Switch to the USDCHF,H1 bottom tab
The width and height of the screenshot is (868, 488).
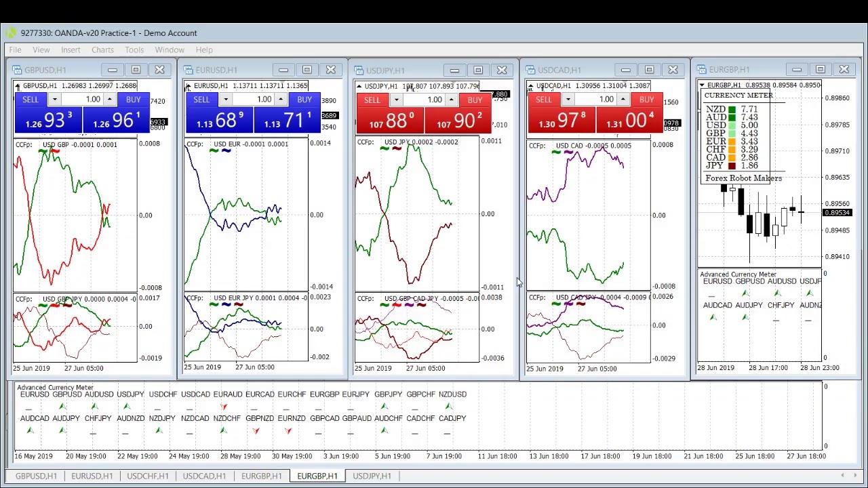(148, 476)
